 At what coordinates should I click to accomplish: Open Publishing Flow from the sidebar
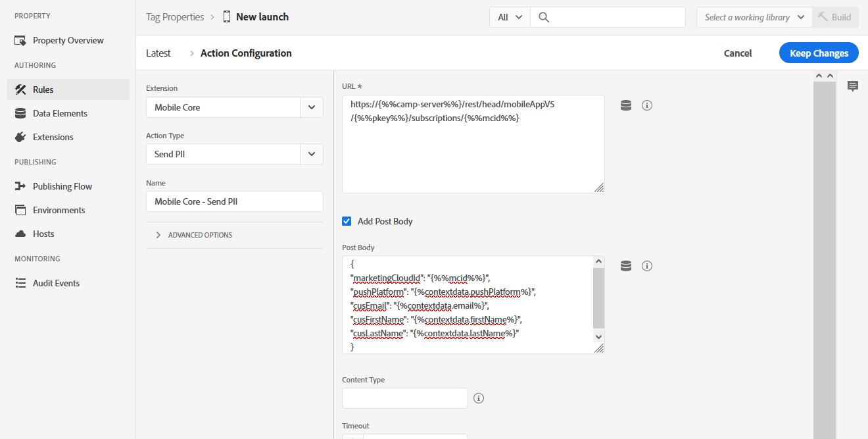[62, 186]
